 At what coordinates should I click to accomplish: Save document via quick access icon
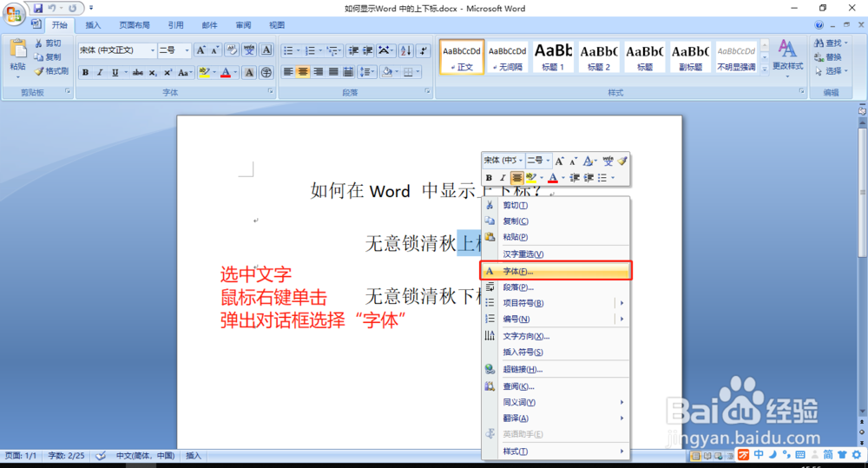(x=37, y=9)
